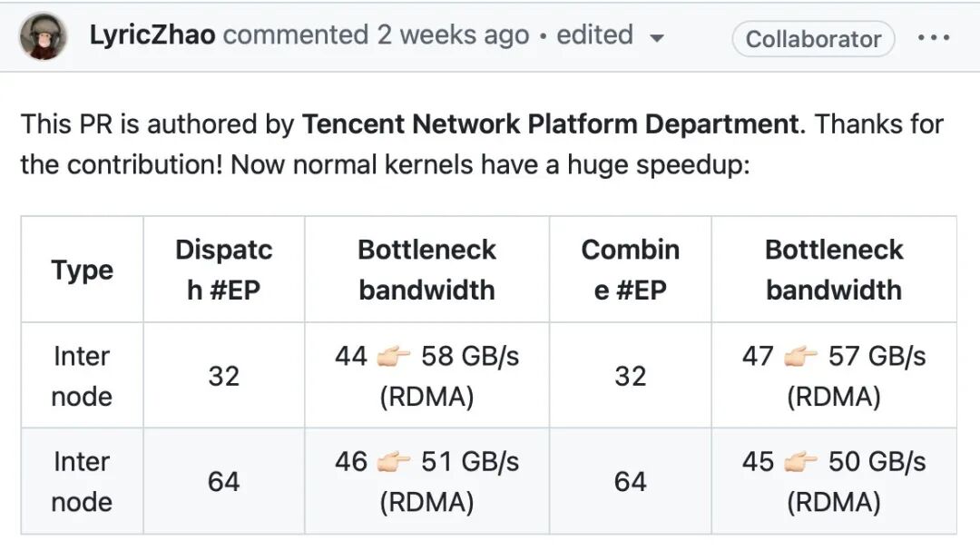Click pointing-hand emoji in 46 to 51 GB/s cell

(x=394, y=462)
